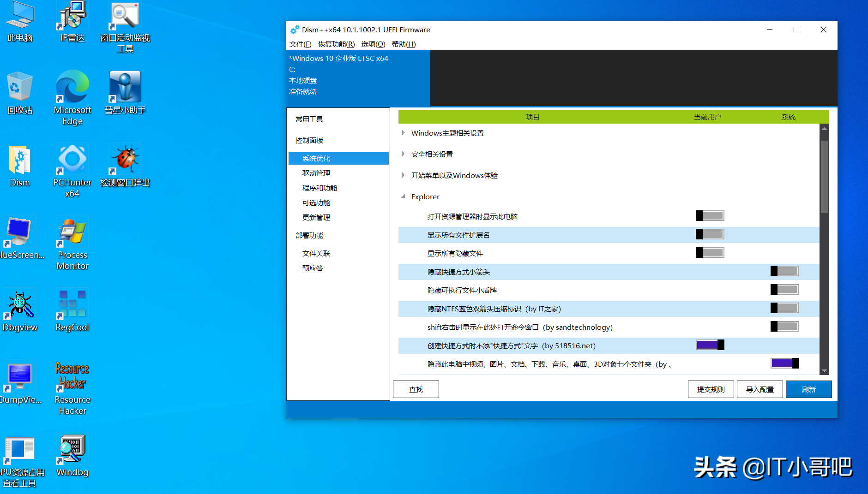
Task: Click the Dism++ gear icon in title bar
Action: pos(295,30)
